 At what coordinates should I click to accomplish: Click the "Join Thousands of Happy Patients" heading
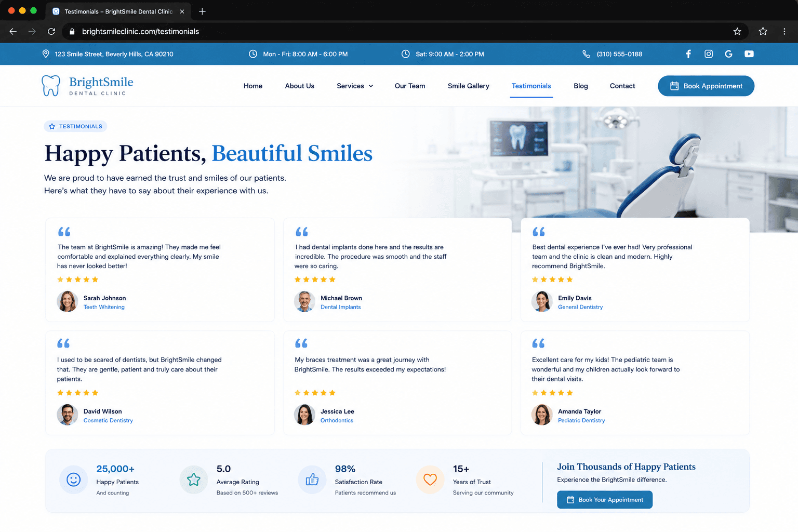626,467
